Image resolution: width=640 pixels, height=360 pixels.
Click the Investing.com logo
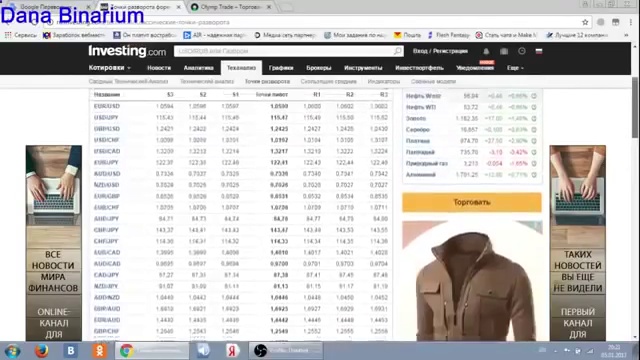[127, 51]
